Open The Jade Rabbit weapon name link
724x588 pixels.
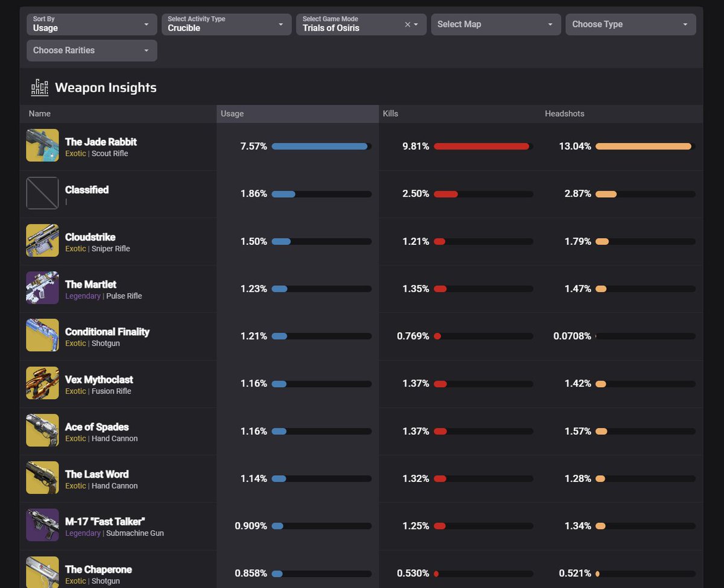pos(101,142)
